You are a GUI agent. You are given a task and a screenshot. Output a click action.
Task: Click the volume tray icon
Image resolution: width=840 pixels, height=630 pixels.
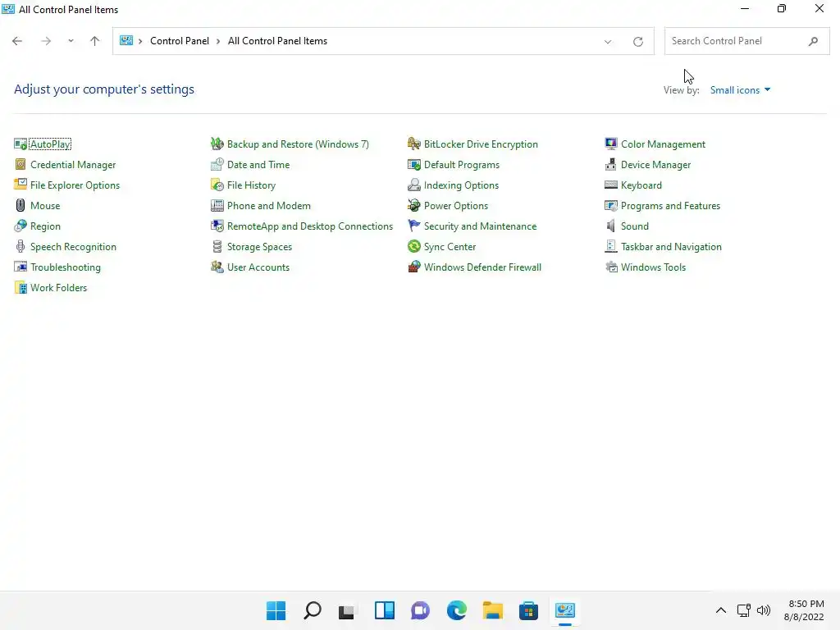tap(764, 610)
